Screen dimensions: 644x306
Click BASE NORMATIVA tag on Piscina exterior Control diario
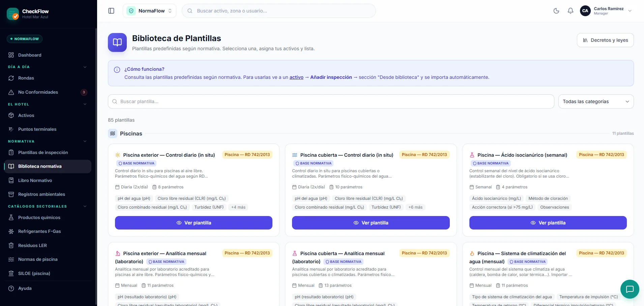coord(136,163)
